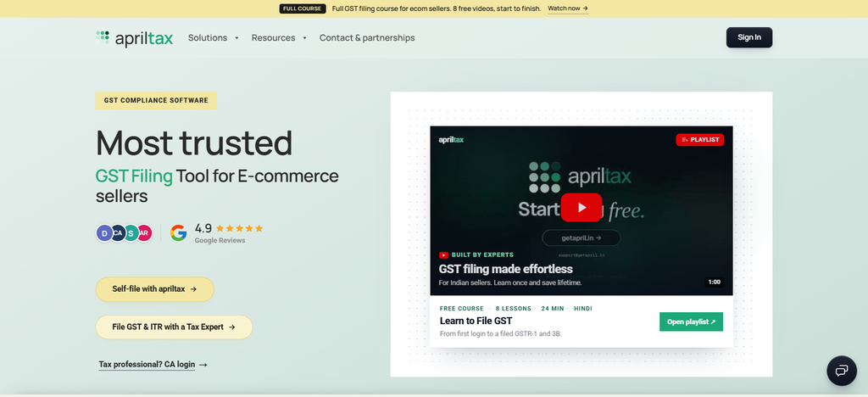Image resolution: width=868 pixels, height=397 pixels.
Task: Play the GST filing video
Action: tap(581, 207)
